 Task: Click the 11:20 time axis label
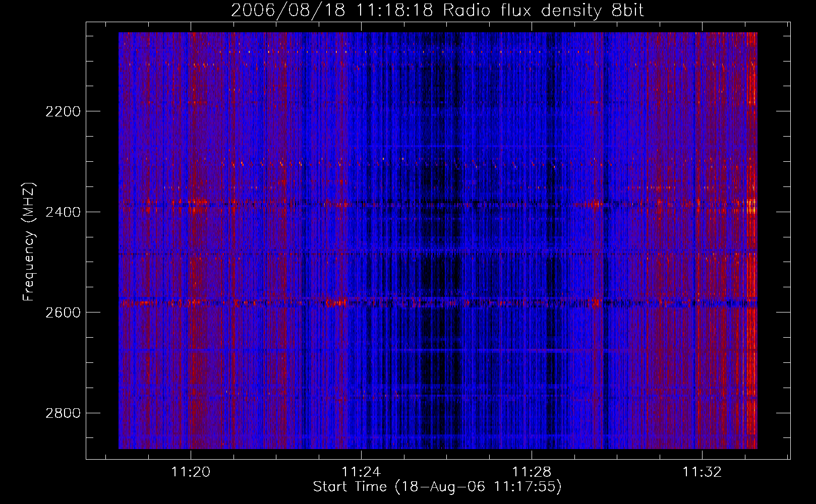(x=191, y=472)
